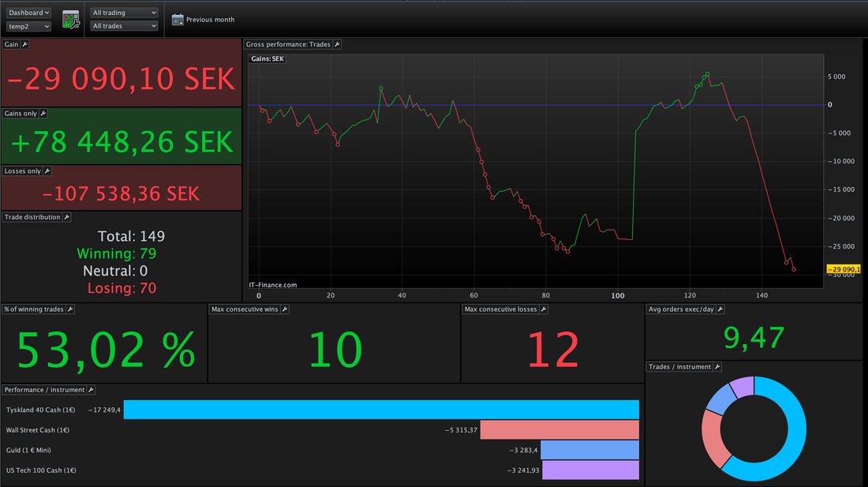This screenshot has height=487, width=868.
Task: Click the Tyskland 40 Cash (1€) label
Action: point(40,410)
